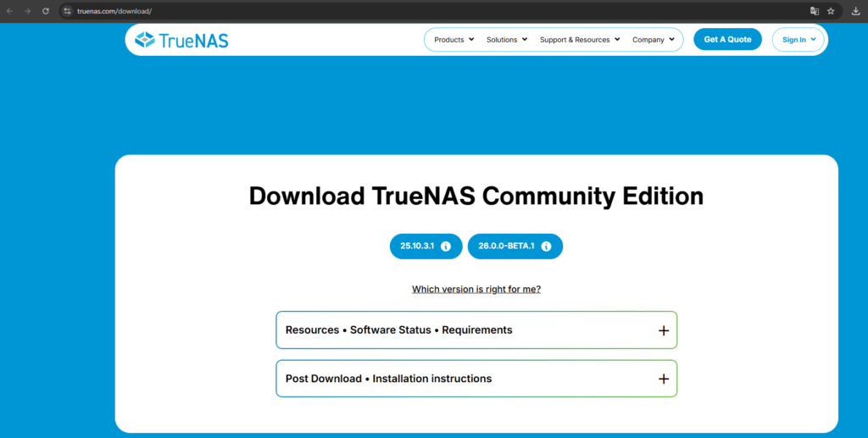Click the info icon on 26.0.0-BETA.1
Viewport: 868px width, 438px height.
547,247
